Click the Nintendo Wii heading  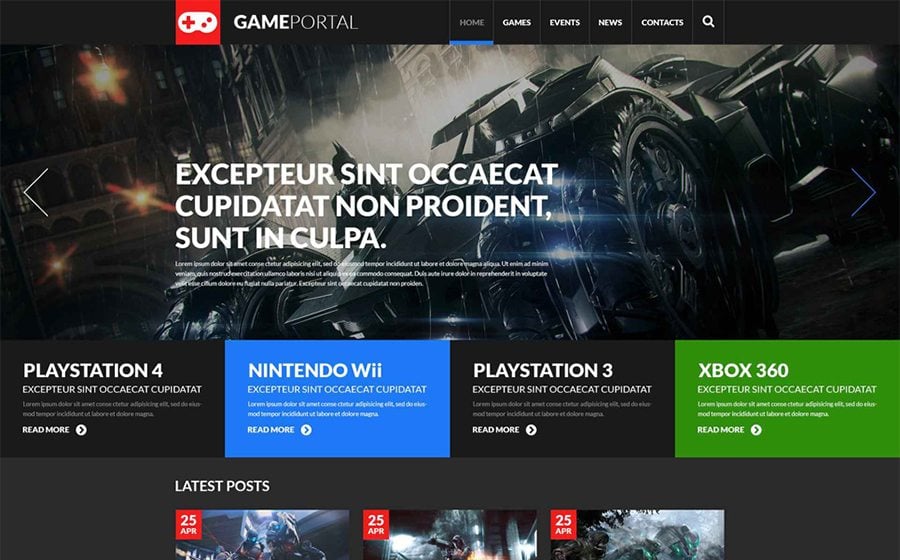click(x=315, y=370)
